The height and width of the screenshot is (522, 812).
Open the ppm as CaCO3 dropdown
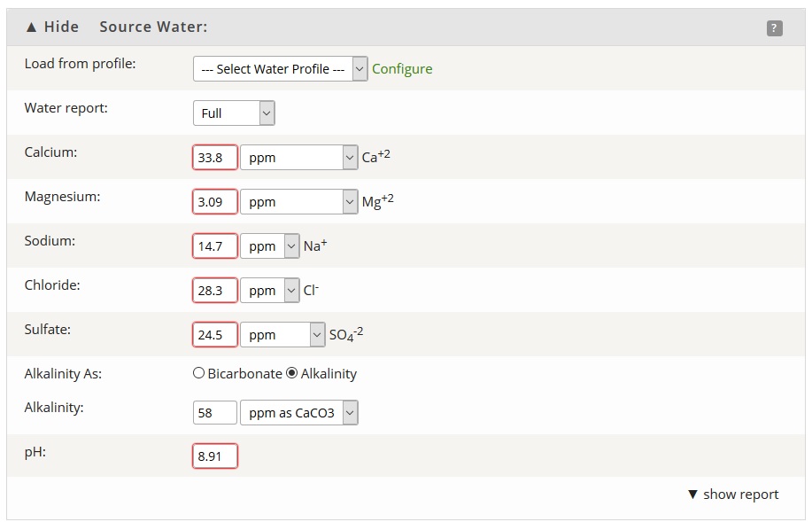(x=298, y=413)
